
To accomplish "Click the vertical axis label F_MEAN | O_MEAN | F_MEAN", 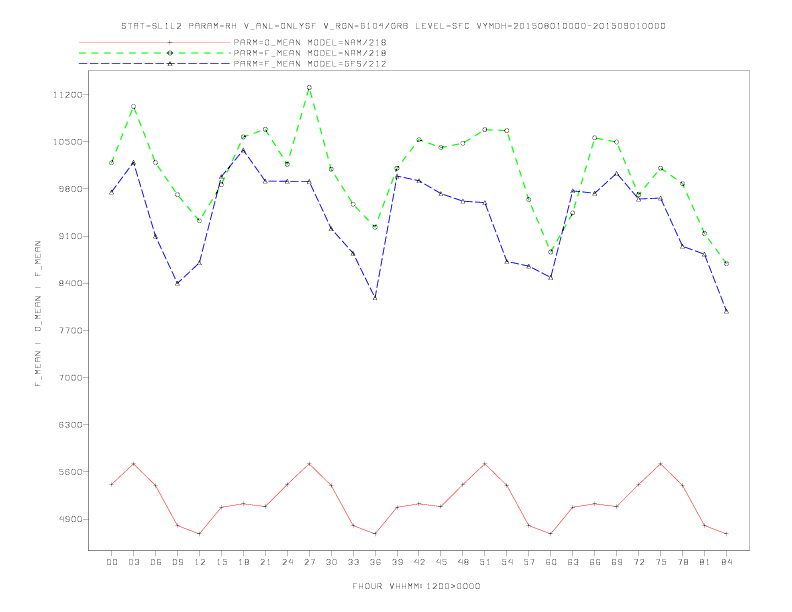I will coord(38,314).
